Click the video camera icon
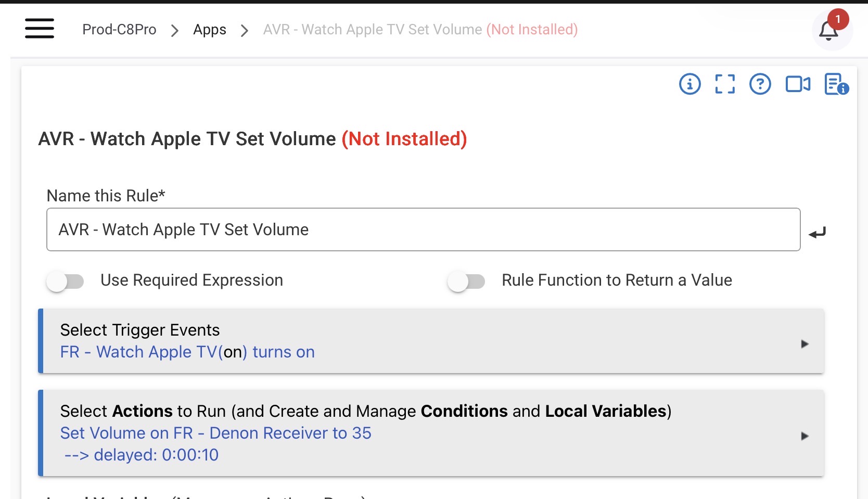868x499 pixels. click(797, 84)
